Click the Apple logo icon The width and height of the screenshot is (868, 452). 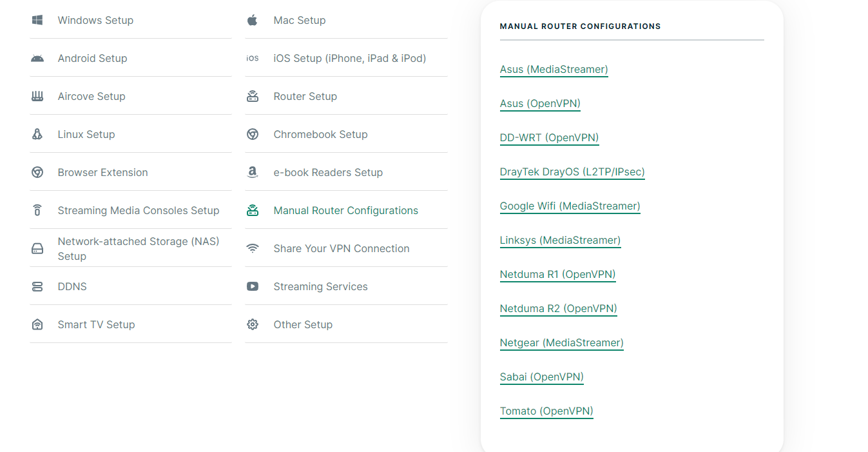coord(253,20)
